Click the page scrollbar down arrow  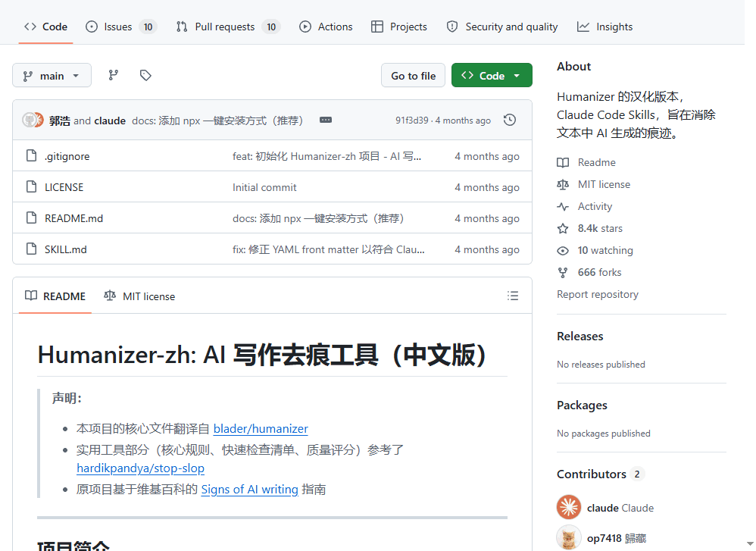point(750,543)
